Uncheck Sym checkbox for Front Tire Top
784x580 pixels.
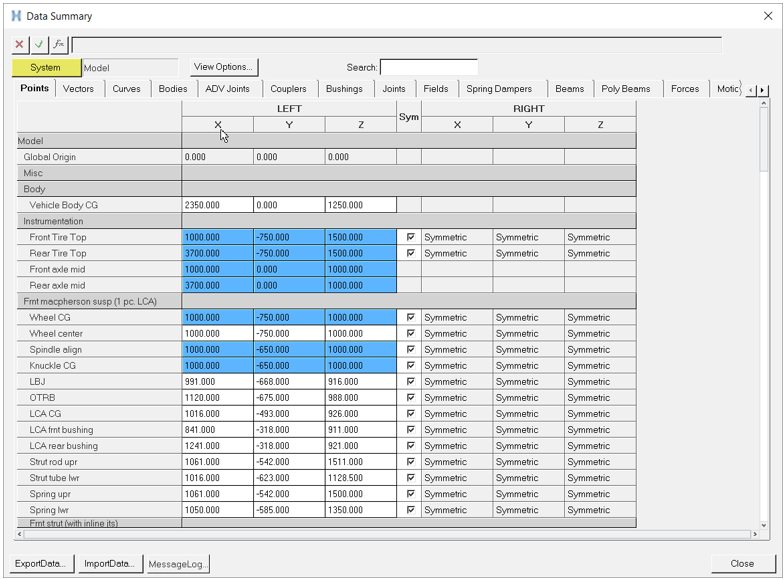[410, 237]
